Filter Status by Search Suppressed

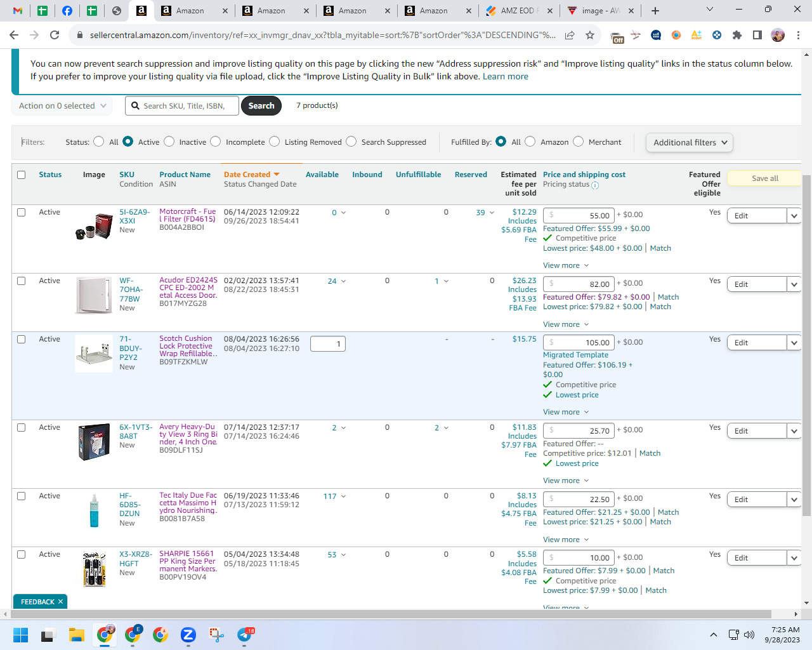click(351, 142)
